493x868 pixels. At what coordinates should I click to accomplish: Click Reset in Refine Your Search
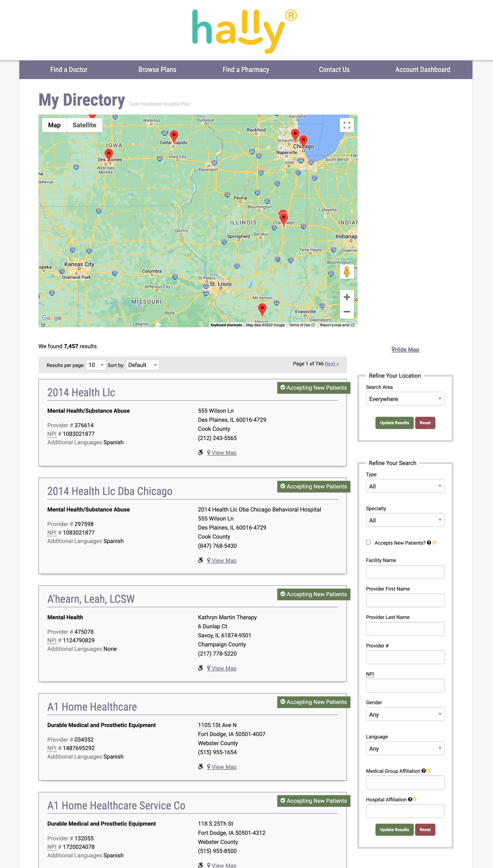425,830
